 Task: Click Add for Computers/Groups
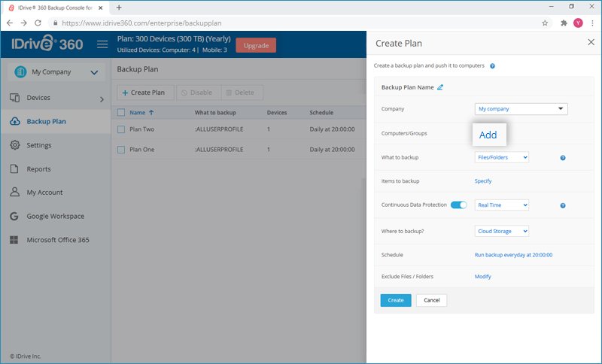pos(488,135)
